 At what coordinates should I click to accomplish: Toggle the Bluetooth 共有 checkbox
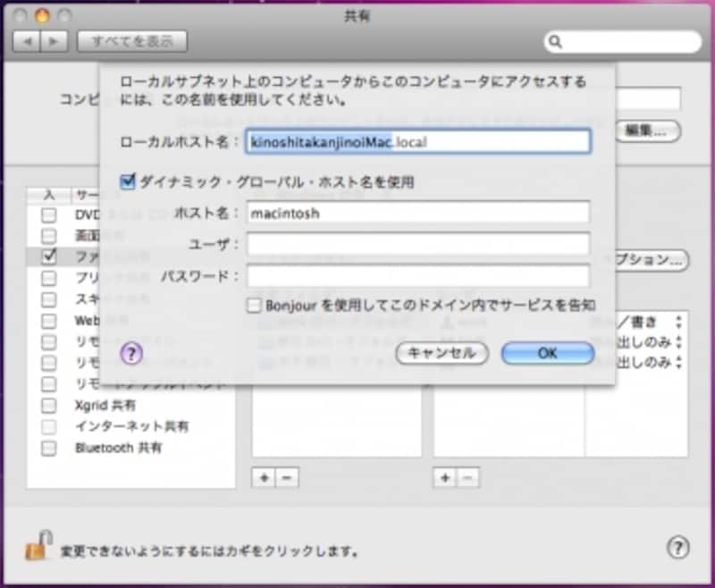(x=49, y=448)
